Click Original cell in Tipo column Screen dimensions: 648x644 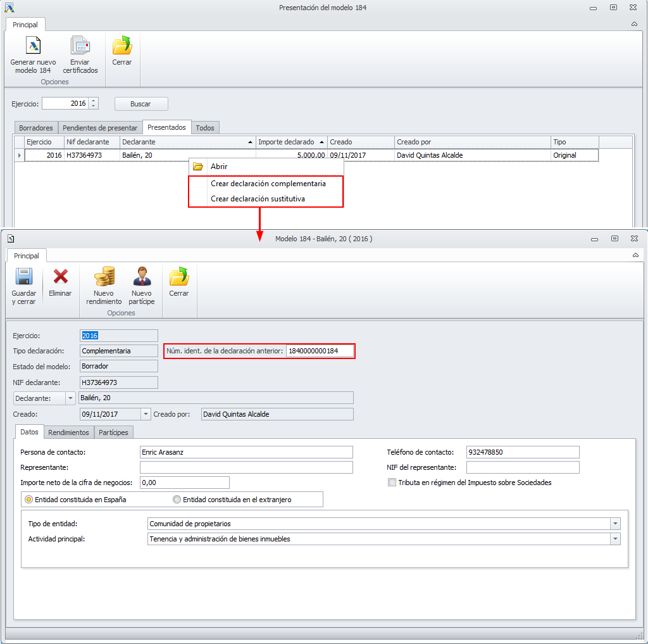(x=575, y=155)
